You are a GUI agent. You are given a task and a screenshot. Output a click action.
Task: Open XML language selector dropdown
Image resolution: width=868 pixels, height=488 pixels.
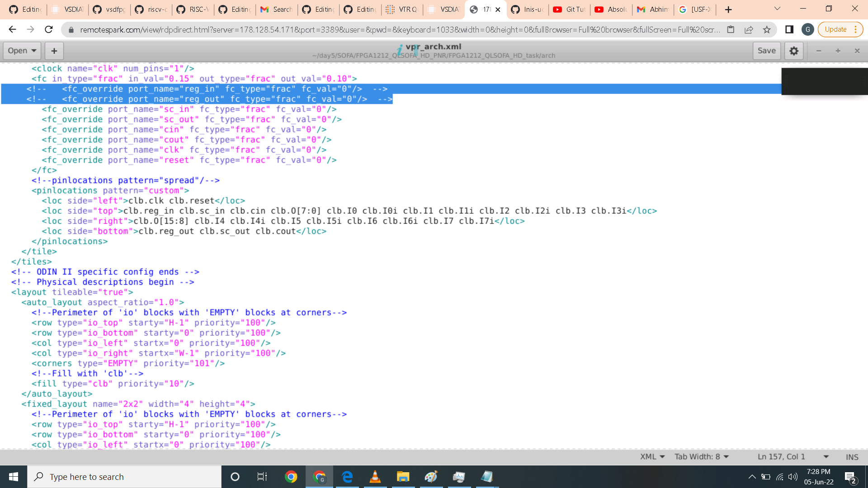point(652,457)
